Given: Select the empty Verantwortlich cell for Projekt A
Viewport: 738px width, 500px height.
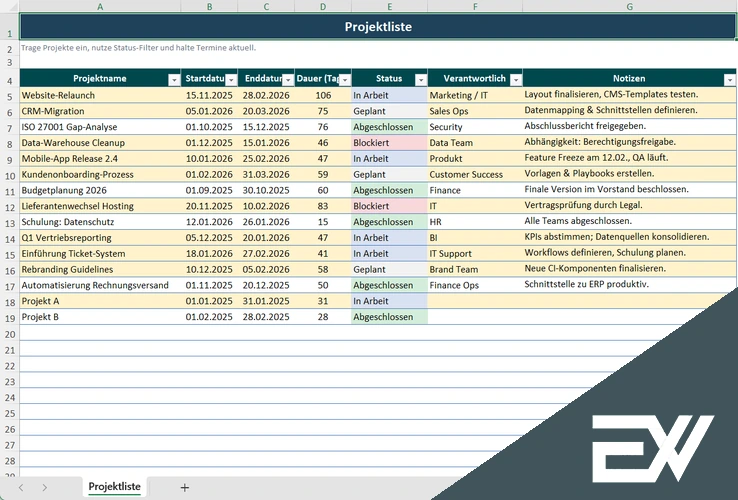Looking at the screenshot, I should [x=474, y=301].
